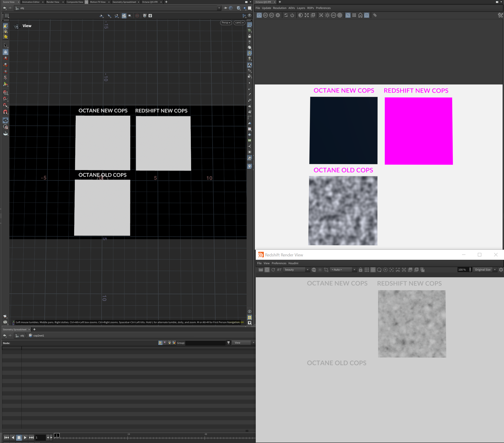Click the Octane home reset view icon
This screenshot has width=504, height=443.
click(x=360, y=15)
